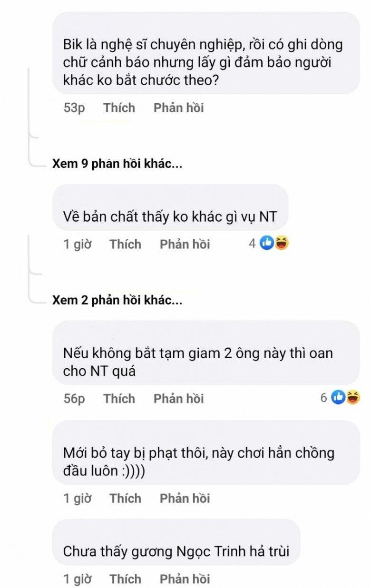Expand 'Xem 9 phản hồi khác...' replies
This screenshot has height=588, width=371.
click(117, 165)
